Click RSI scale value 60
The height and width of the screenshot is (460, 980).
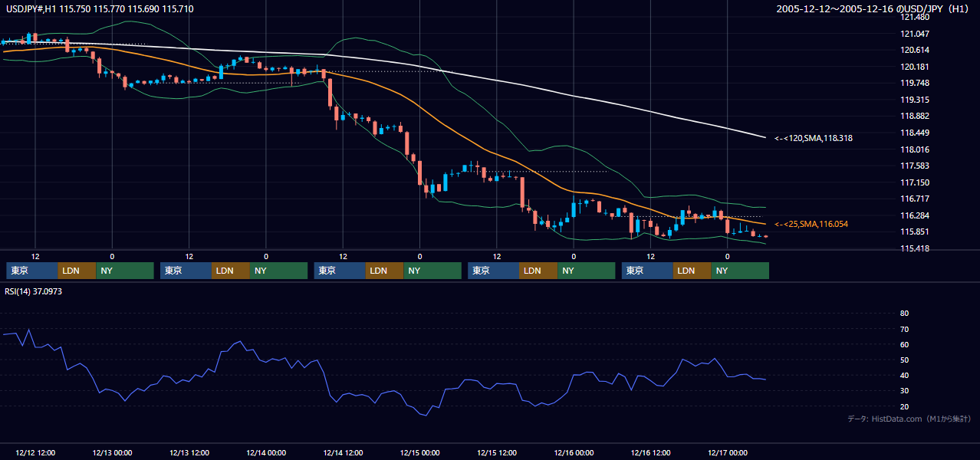[x=904, y=345]
